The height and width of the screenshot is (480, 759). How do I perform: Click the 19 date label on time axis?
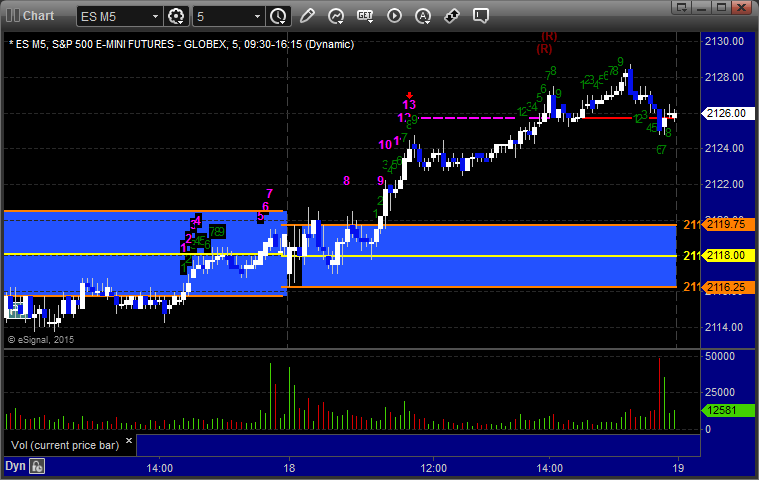coord(678,468)
